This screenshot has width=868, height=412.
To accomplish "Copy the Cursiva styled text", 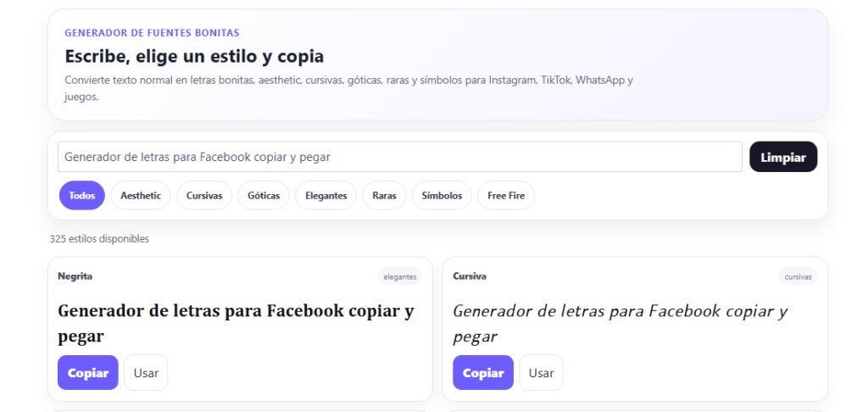I will [x=483, y=373].
